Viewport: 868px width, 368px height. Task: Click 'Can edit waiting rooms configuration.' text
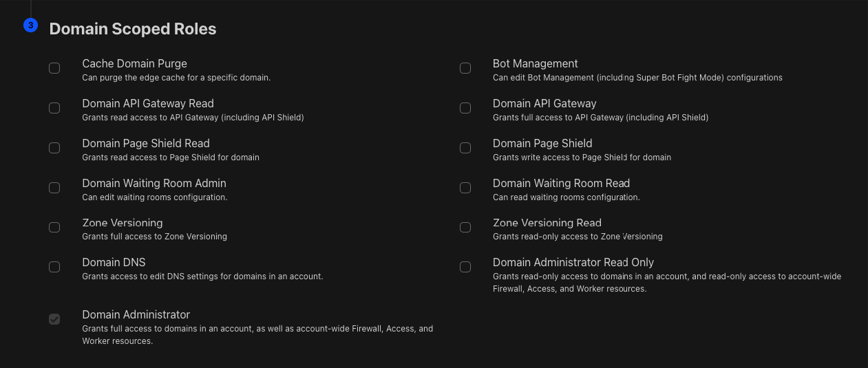click(x=155, y=197)
